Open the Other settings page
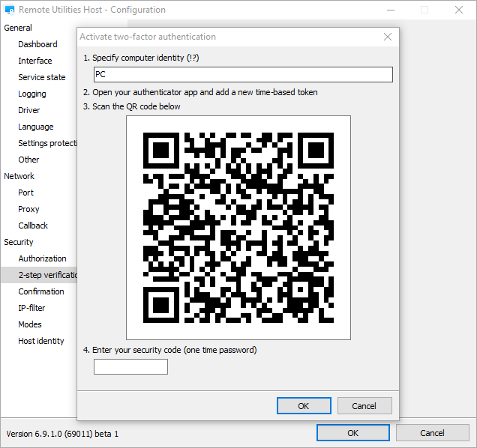 pyautogui.click(x=28, y=160)
